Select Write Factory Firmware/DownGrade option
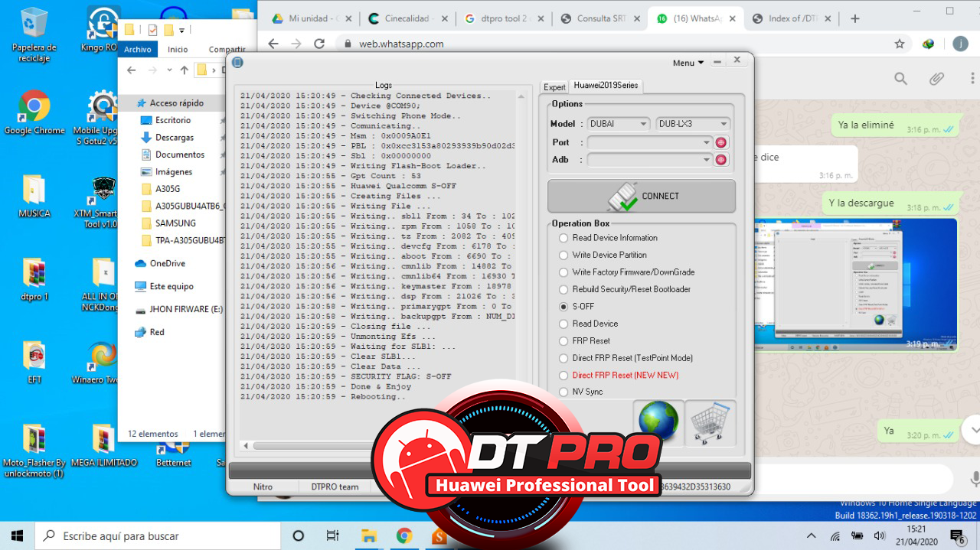This screenshot has height=550, width=980. (x=627, y=272)
